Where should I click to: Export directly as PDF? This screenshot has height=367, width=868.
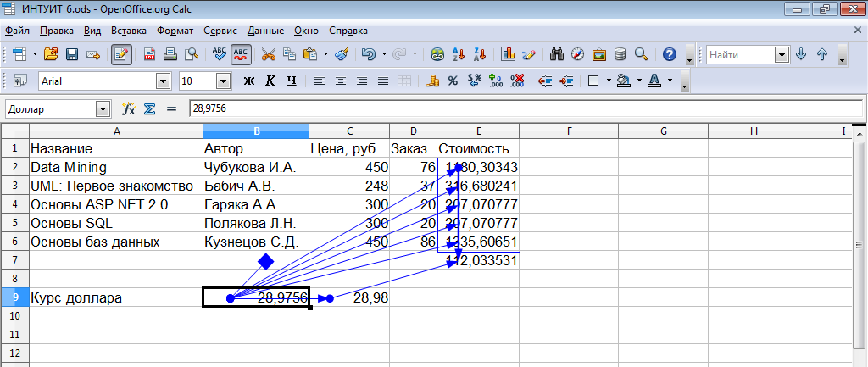pyautogui.click(x=149, y=54)
